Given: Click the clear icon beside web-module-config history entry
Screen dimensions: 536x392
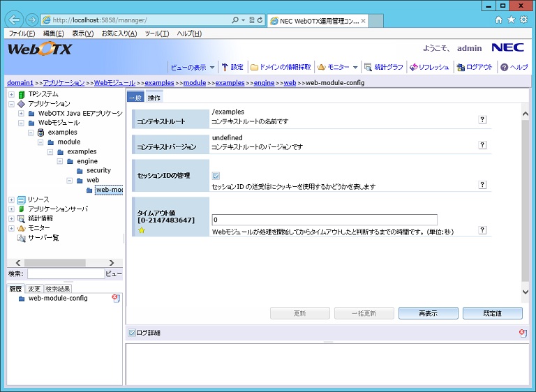Looking at the screenshot, I should [115, 299].
